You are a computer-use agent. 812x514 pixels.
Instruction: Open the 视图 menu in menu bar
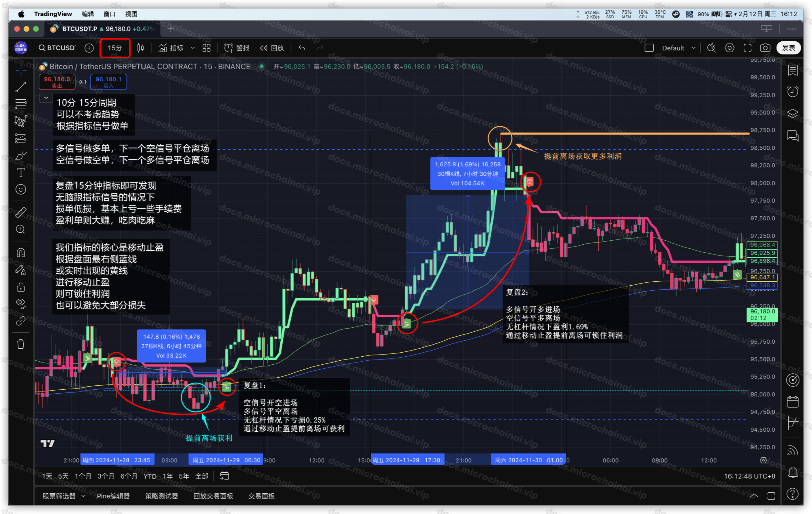coord(131,14)
